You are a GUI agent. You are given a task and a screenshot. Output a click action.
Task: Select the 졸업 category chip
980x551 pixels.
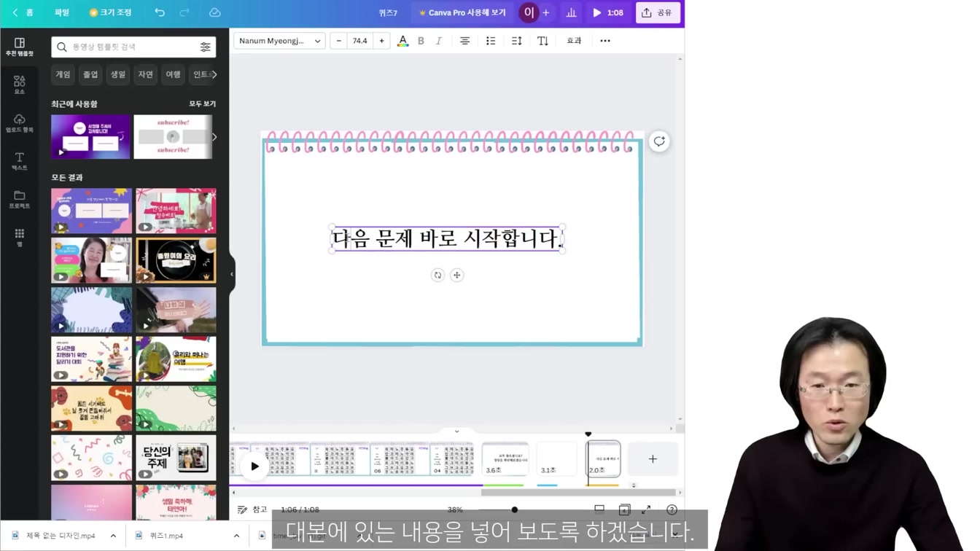90,74
